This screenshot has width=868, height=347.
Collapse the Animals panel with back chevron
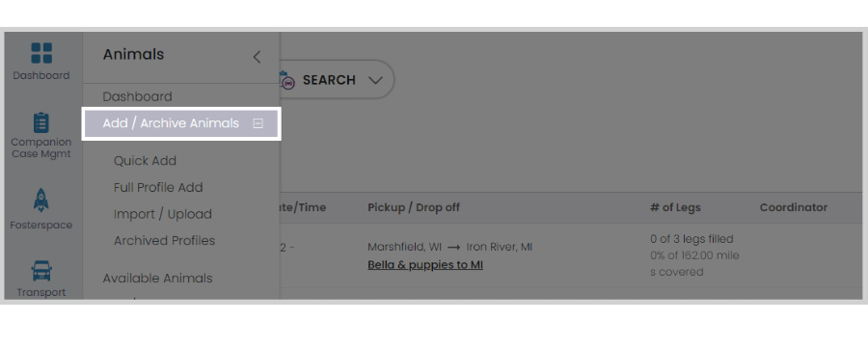[x=257, y=57]
